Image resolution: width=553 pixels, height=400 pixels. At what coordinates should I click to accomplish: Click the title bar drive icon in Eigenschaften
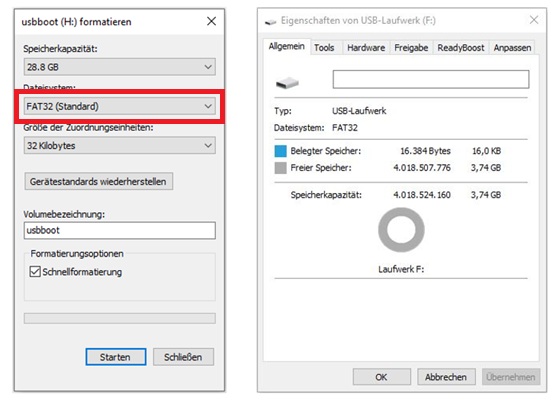tap(271, 22)
